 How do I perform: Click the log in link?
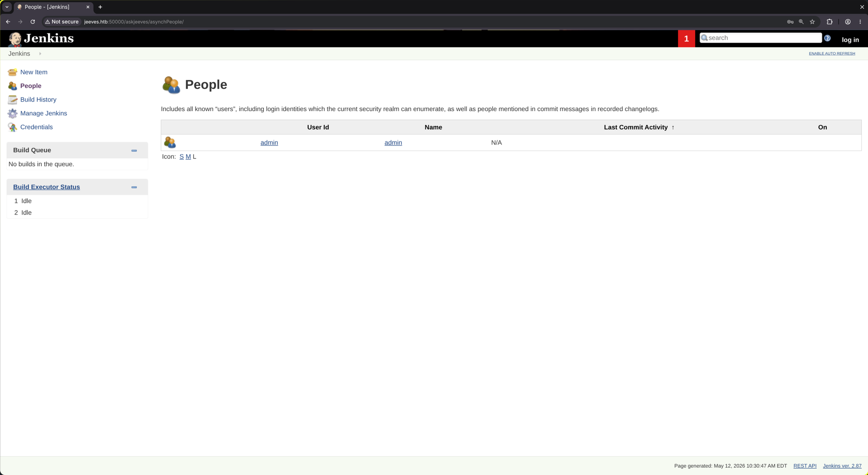click(850, 40)
